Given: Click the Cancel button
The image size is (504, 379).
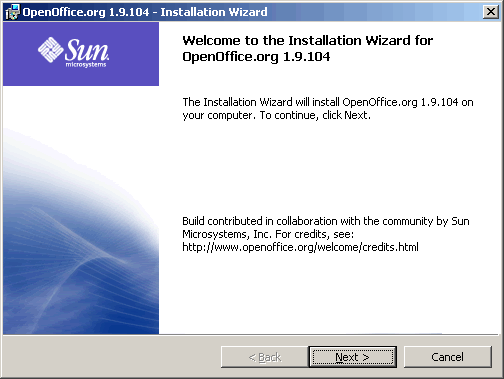Looking at the screenshot, I should click(x=448, y=357).
